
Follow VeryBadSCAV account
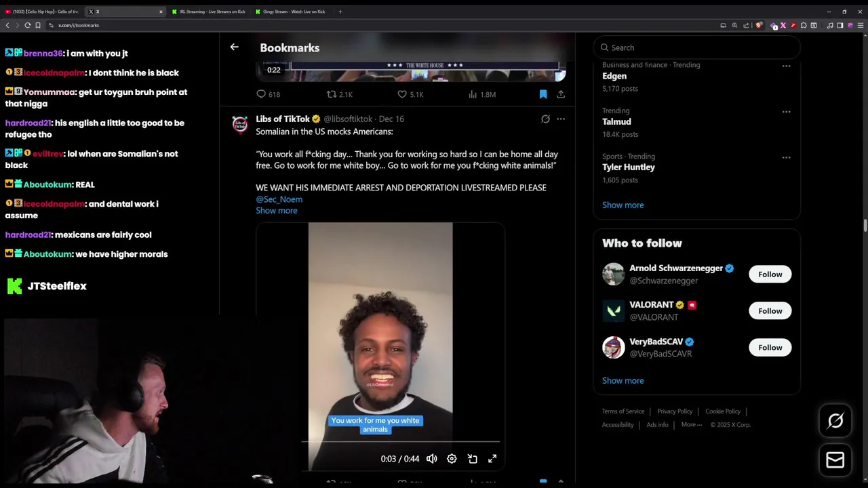tap(770, 348)
